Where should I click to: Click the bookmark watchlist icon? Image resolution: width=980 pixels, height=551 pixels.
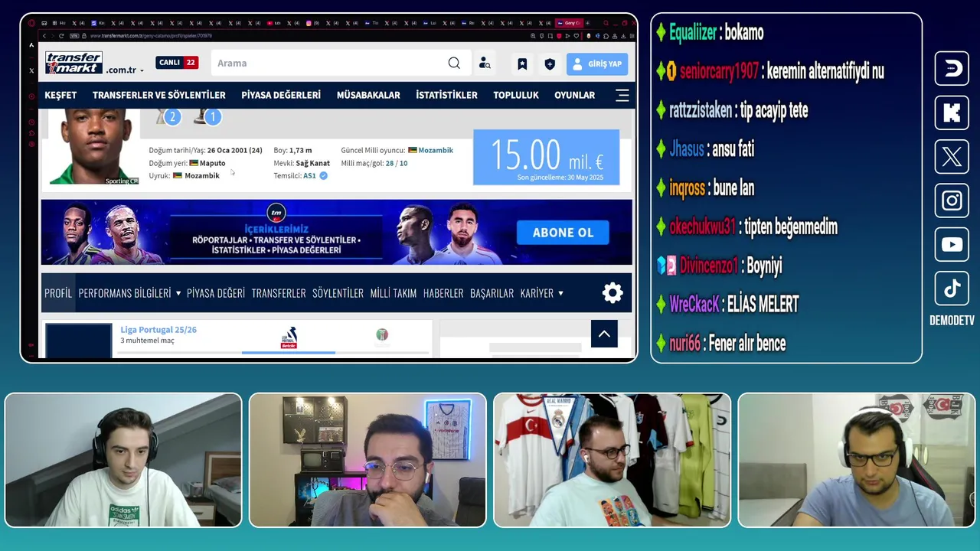point(522,64)
